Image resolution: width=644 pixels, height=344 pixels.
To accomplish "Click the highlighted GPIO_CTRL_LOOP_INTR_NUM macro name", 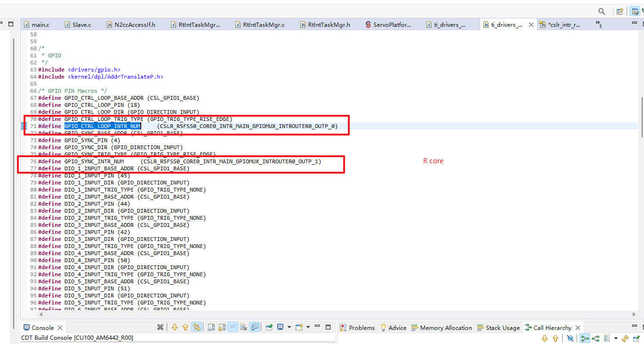I will [102, 126].
